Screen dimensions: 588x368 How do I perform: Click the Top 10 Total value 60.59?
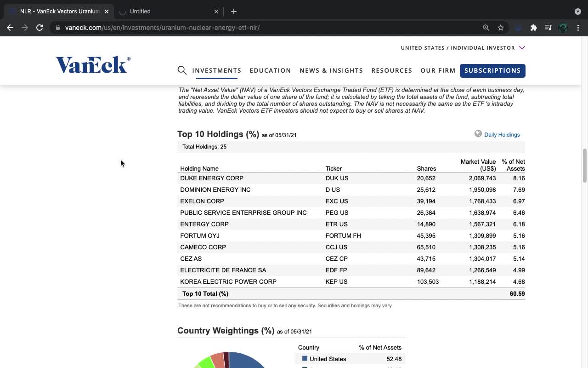point(517,293)
